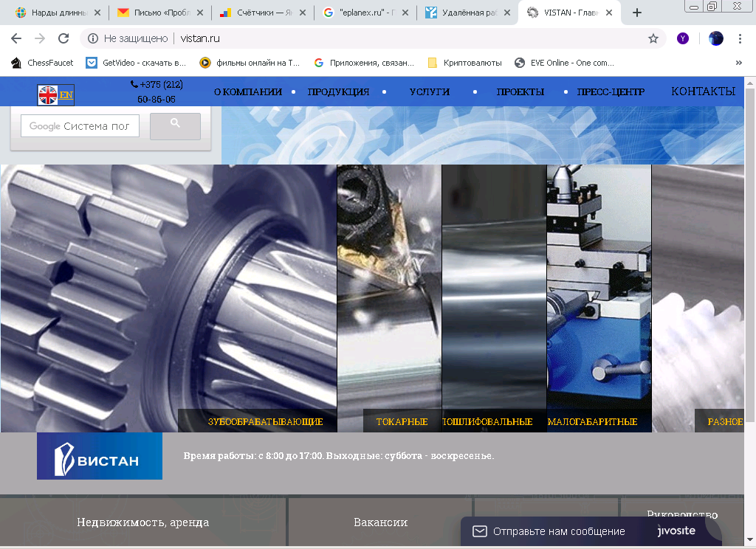The image size is (756, 549).
Task: Open jivosite 'Отправьте нам сообщение' chat
Action: pyautogui.click(x=558, y=531)
